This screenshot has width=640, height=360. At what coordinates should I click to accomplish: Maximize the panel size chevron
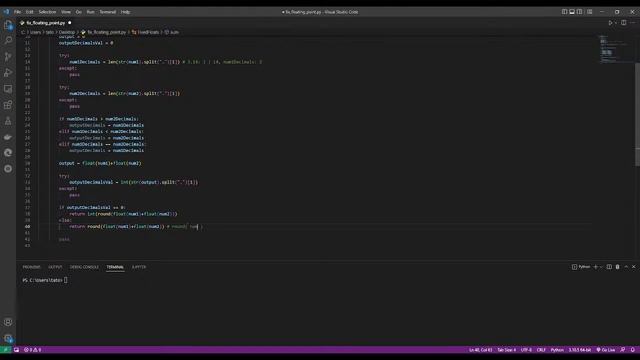[x=626, y=267]
